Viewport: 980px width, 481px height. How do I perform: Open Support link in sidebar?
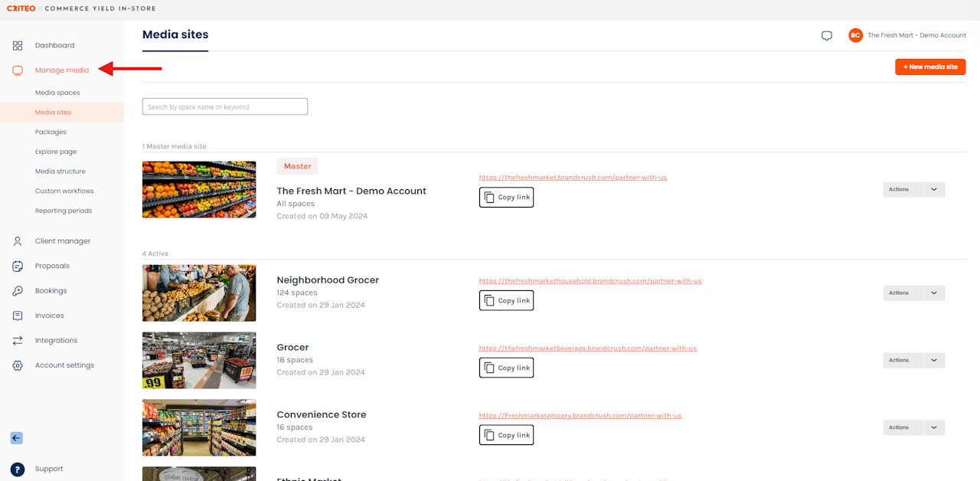[x=49, y=469]
